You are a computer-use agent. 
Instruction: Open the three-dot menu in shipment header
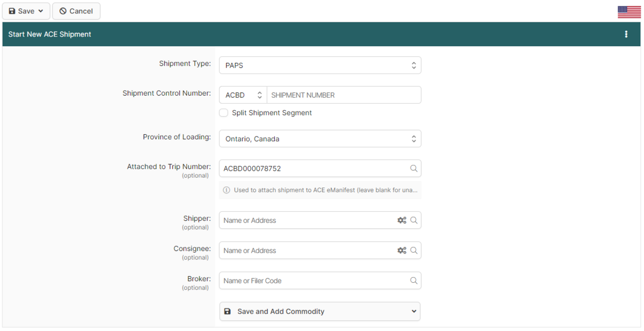(x=626, y=34)
